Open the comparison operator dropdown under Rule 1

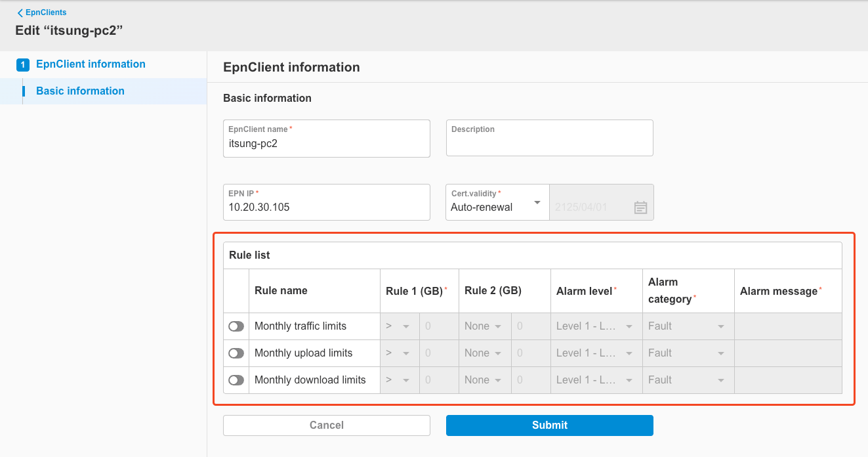click(x=399, y=326)
